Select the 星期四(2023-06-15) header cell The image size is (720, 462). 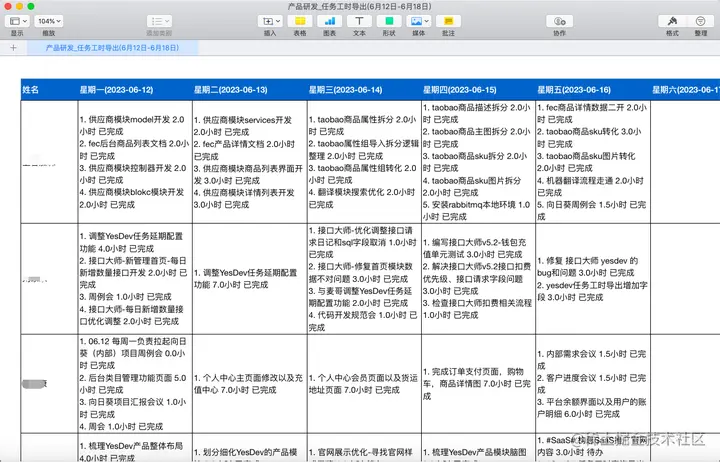[x=478, y=90]
